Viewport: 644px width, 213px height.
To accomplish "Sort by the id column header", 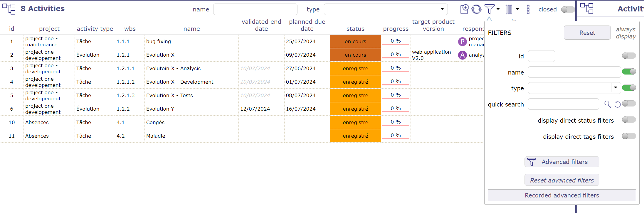I will point(12,29).
